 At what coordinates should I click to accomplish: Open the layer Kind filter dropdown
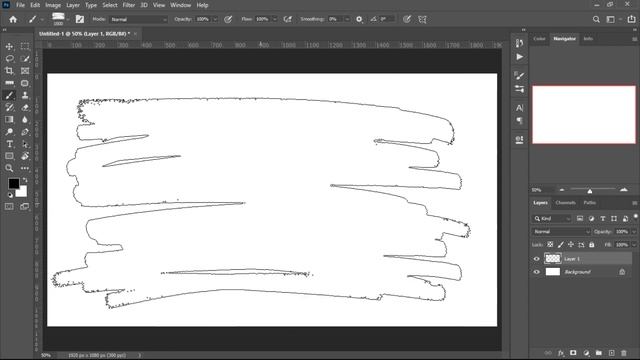coord(552,219)
